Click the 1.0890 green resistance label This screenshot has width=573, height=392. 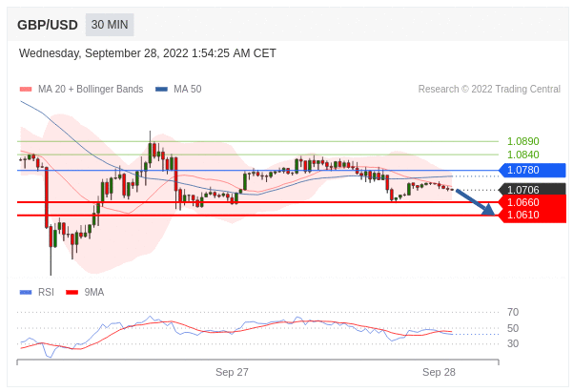(522, 141)
